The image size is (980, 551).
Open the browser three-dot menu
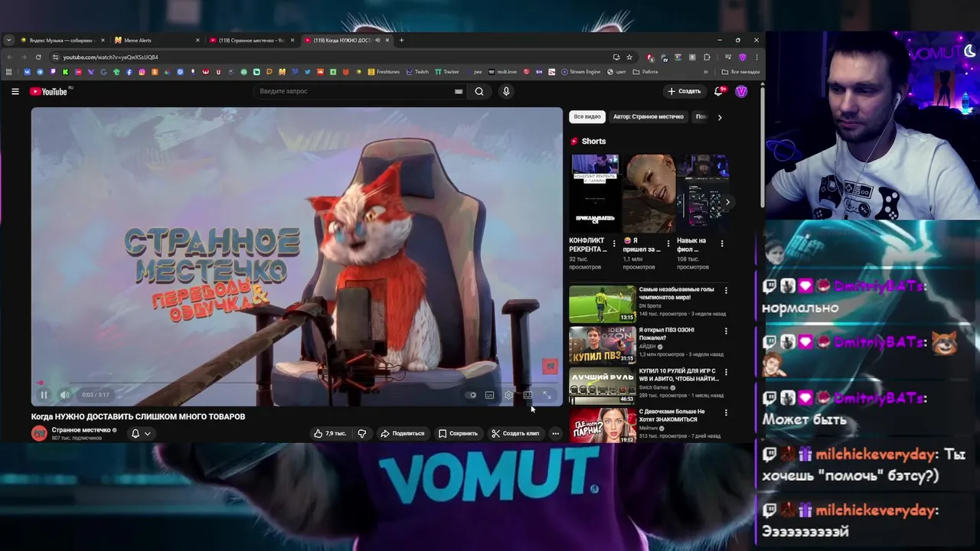756,57
